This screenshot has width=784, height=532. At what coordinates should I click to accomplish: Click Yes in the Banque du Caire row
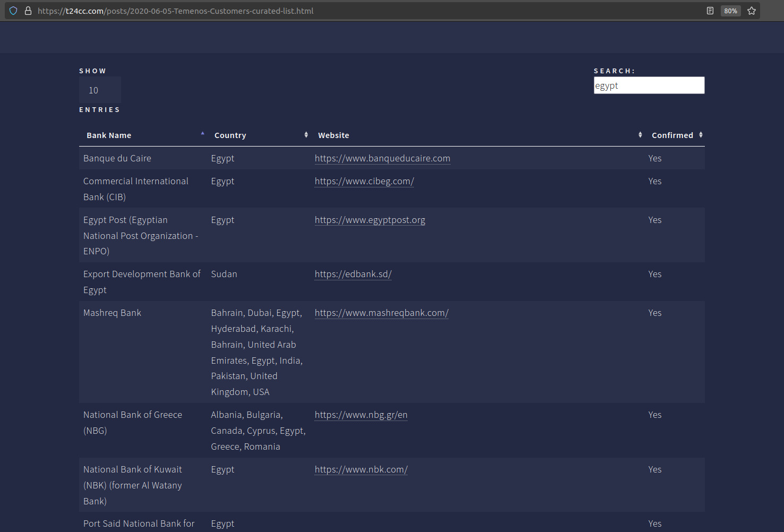pos(655,158)
